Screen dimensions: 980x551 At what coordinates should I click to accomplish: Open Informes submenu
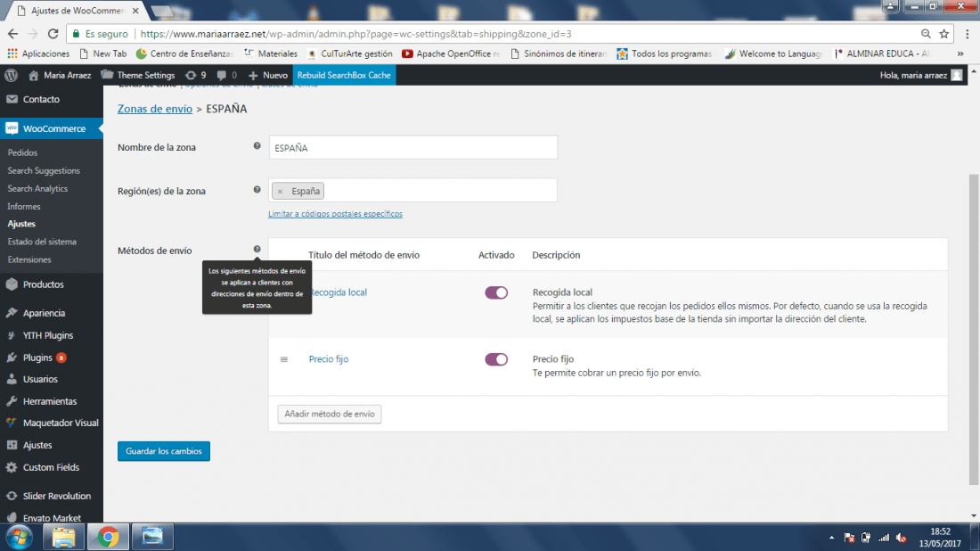point(24,206)
